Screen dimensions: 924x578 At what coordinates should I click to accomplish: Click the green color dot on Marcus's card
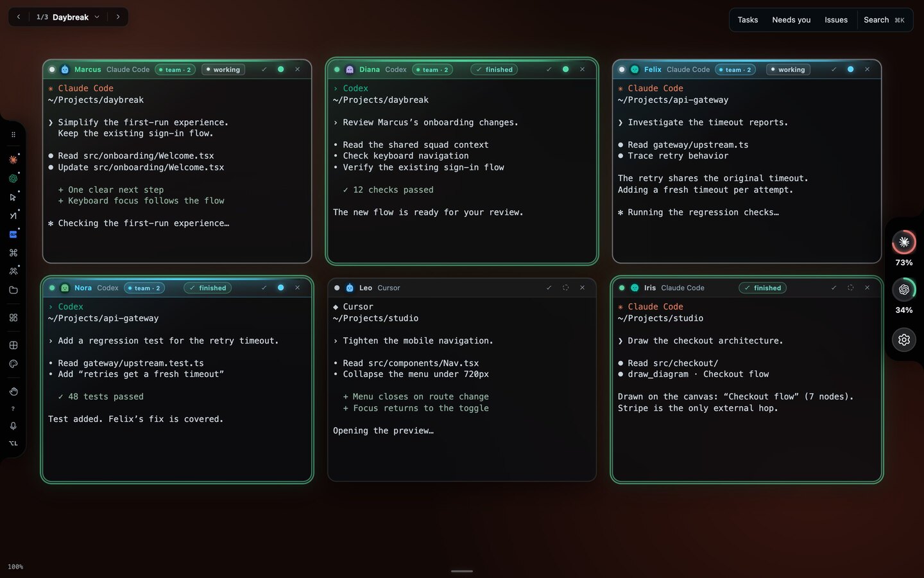tap(280, 69)
